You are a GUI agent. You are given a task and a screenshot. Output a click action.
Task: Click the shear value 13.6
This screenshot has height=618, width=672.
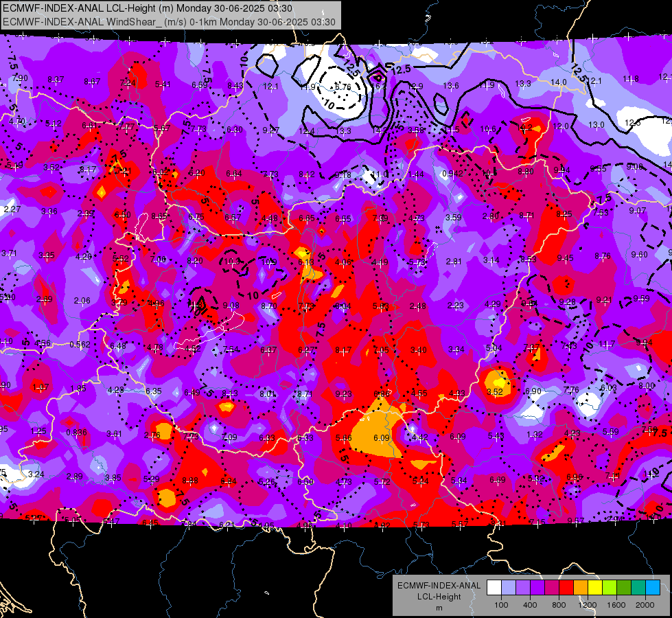(451, 86)
